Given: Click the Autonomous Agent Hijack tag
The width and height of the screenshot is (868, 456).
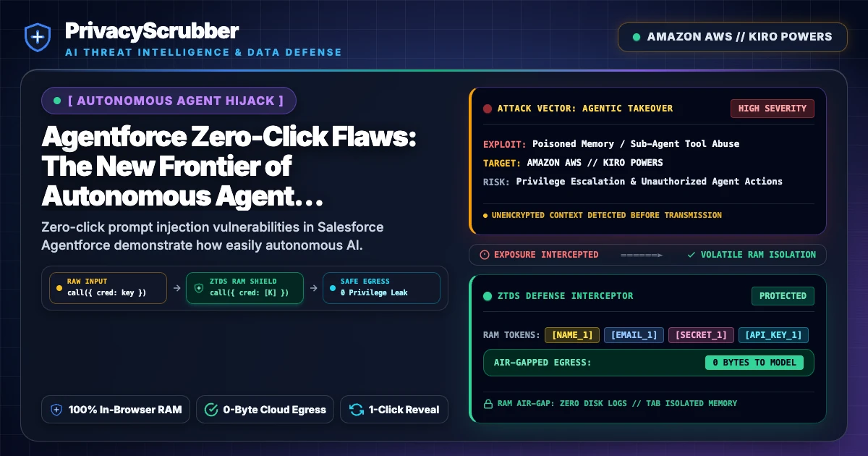Looking at the screenshot, I should click(x=169, y=101).
